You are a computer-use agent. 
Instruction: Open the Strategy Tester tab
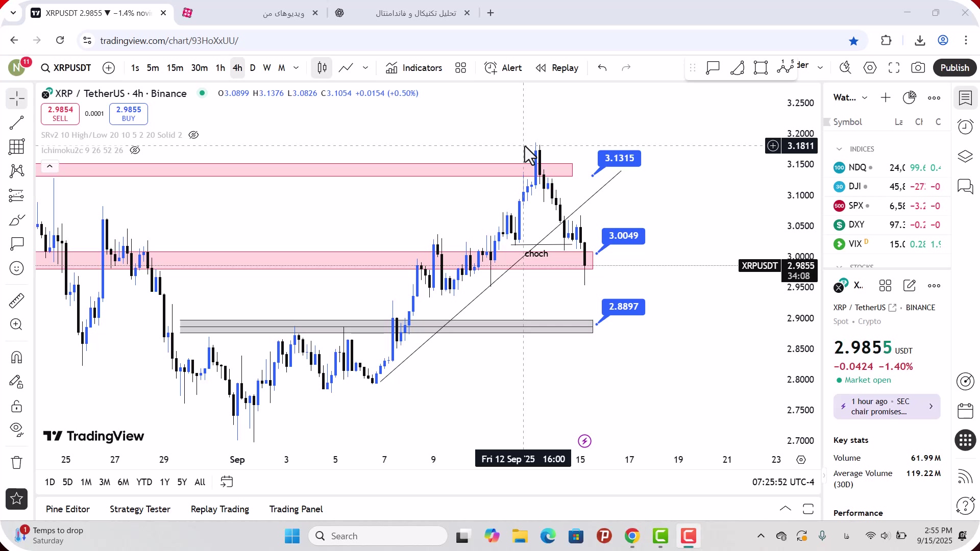click(x=140, y=509)
